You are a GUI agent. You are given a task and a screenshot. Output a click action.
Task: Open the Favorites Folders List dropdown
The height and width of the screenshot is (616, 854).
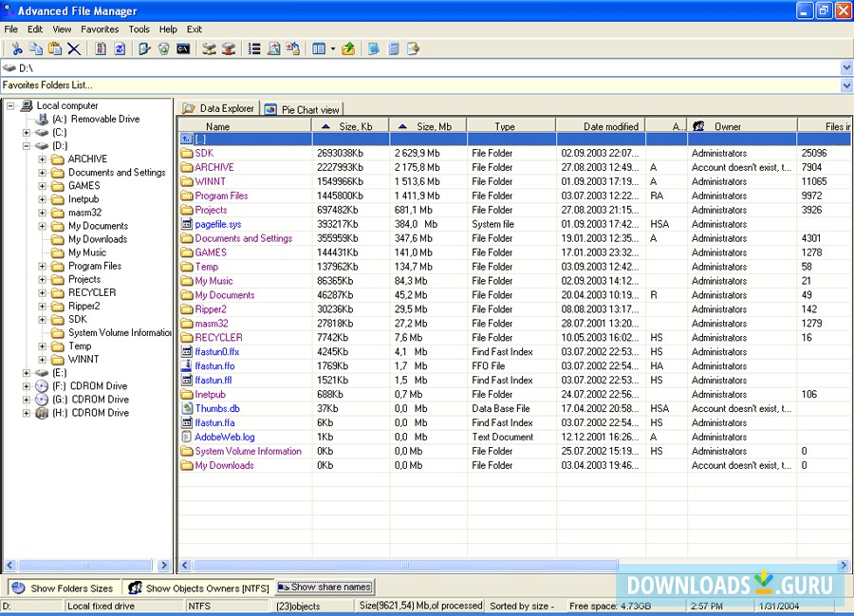coord(846,85)
